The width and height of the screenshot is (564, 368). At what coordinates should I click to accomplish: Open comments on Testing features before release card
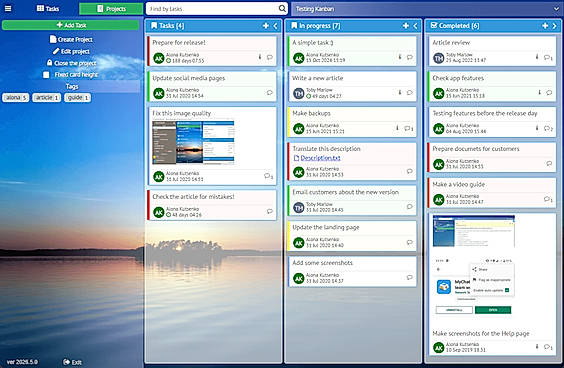click(x=548, y=128)
